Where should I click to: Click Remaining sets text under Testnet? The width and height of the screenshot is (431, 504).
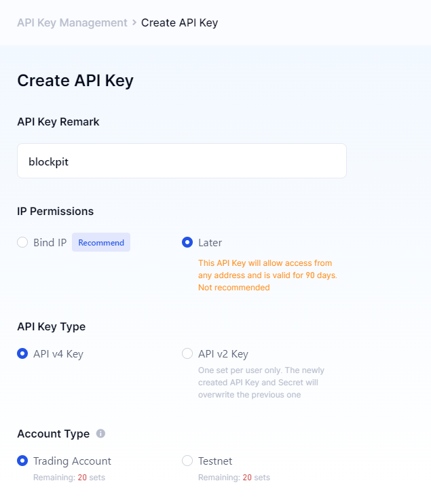(x=233, y=478)
